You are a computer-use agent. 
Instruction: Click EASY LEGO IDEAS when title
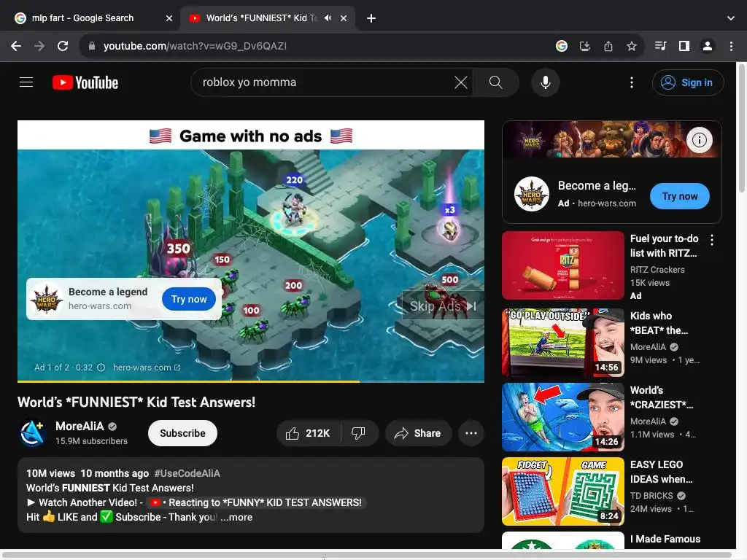click(662, 472)
